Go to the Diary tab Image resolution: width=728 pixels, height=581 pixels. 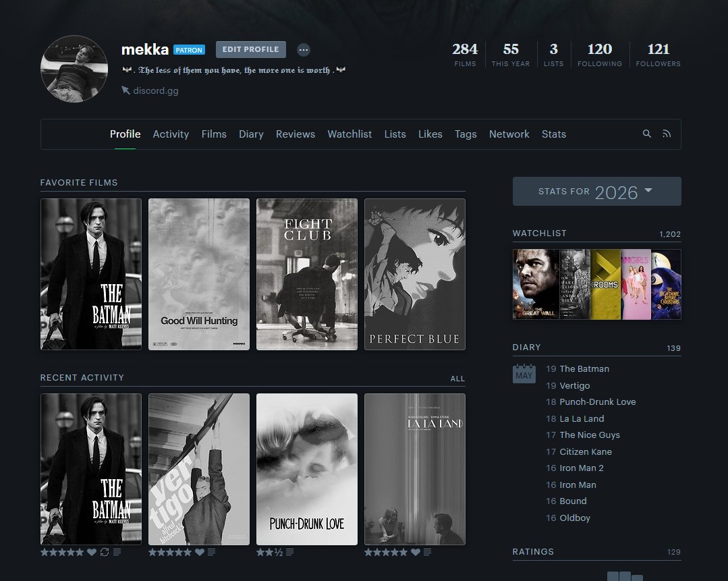tap(251, 134)
